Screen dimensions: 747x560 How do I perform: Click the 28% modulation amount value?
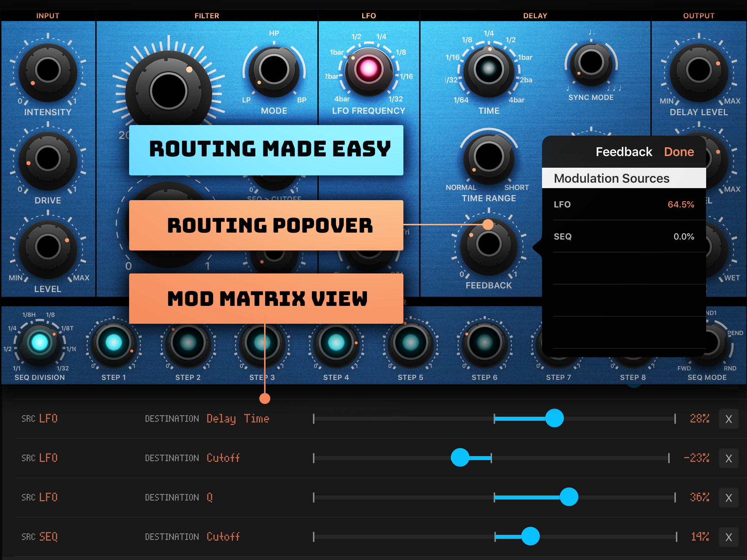point(700,419)
